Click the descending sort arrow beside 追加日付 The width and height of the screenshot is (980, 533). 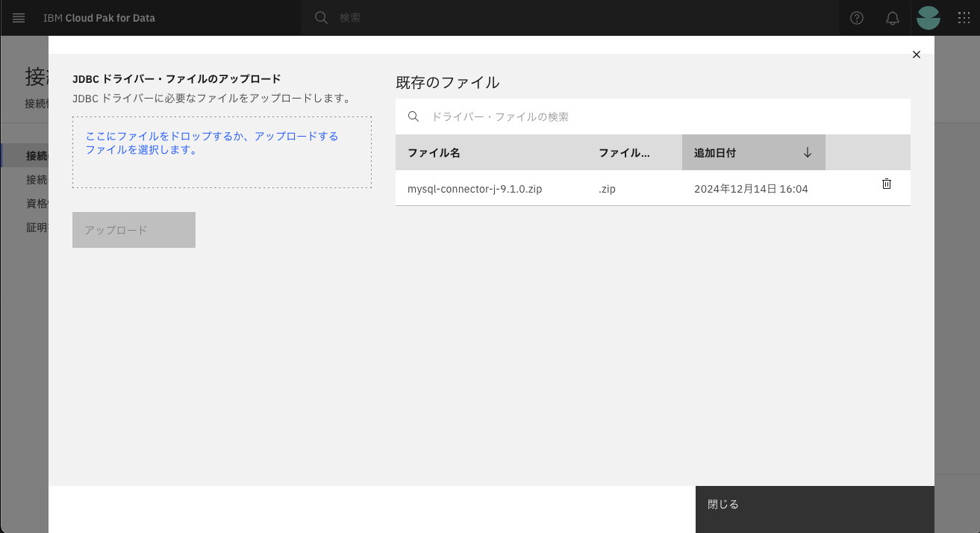tap(807, 152)
